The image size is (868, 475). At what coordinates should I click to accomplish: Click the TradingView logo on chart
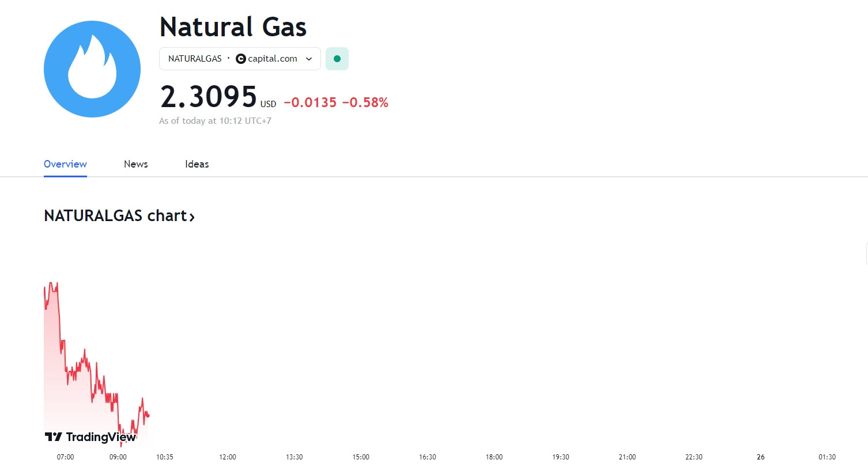(x=90, y=437)
